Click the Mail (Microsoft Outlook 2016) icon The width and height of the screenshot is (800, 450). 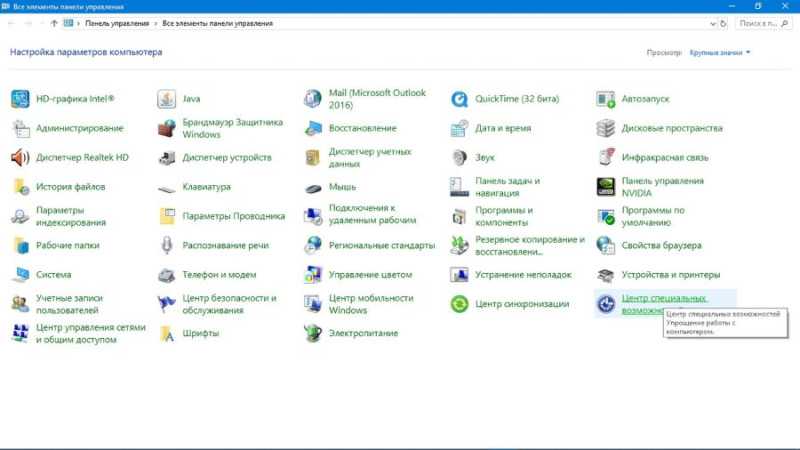click(313, 99)
